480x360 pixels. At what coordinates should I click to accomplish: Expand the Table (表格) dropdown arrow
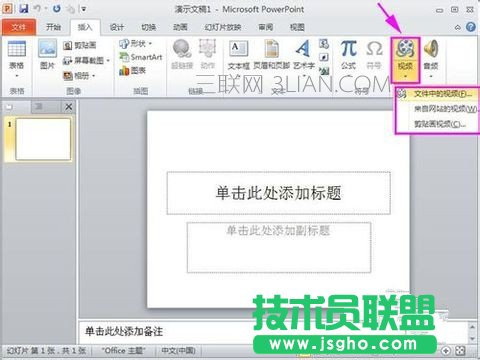click(x=17, y=76)
